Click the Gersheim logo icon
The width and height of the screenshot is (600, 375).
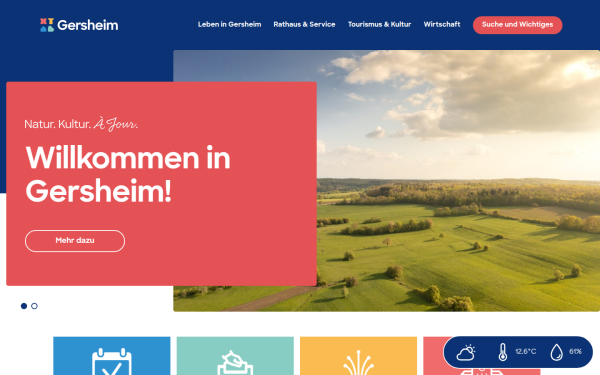point(47,25)
